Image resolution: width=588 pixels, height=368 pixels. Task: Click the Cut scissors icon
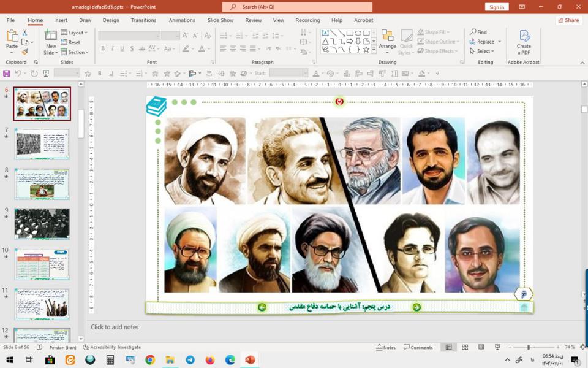(24, 33)
